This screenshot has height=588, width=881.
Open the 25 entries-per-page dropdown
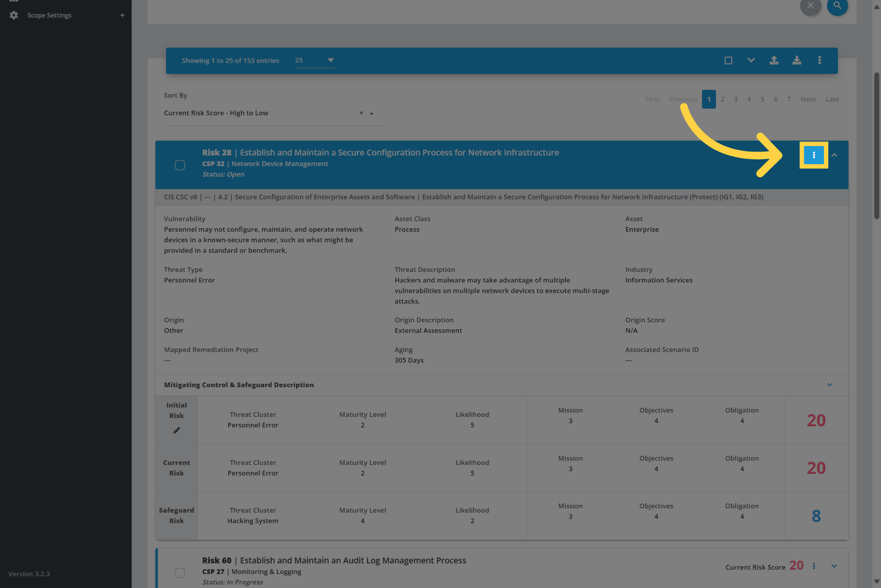coord(314,60)
